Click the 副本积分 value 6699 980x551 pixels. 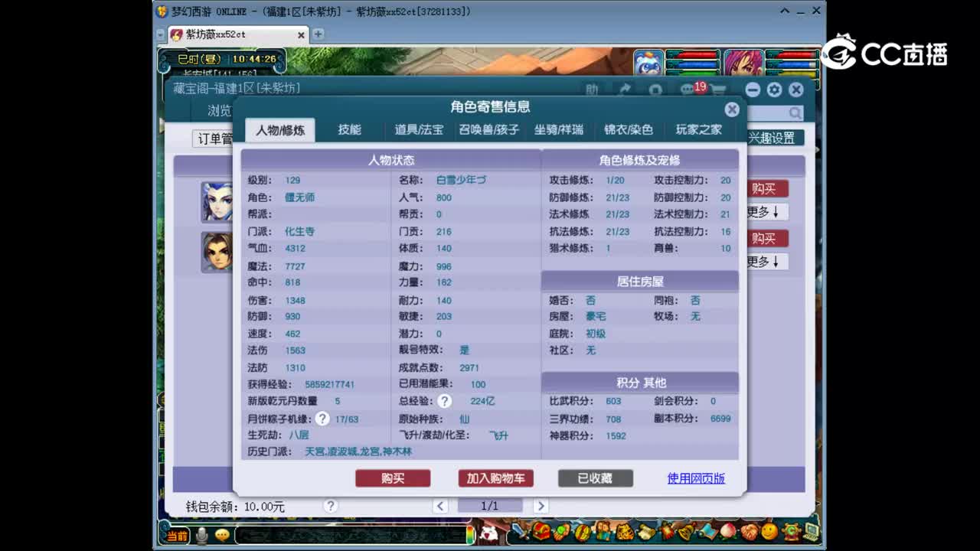tap(720, 419)
